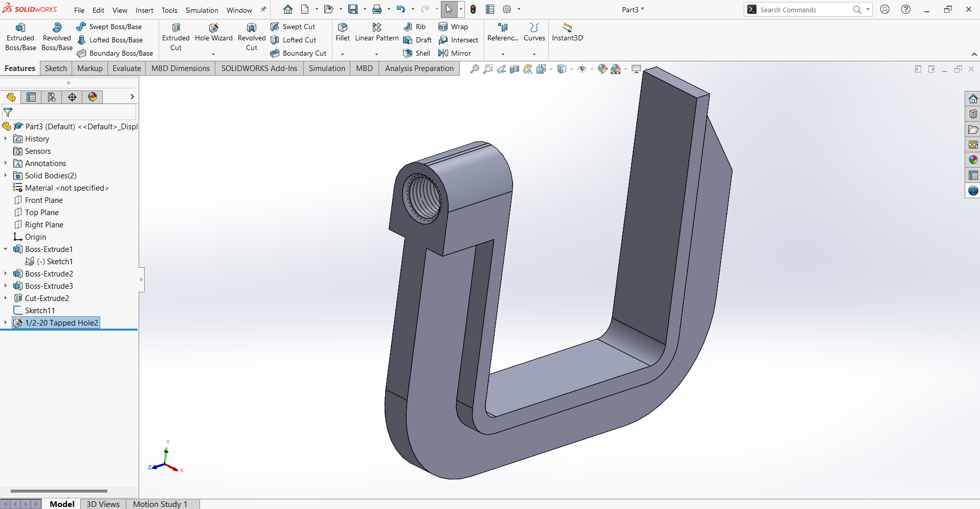Click the feature tree horizontal scrollbar
Screen dimensions: 980x509
[59, 491]
